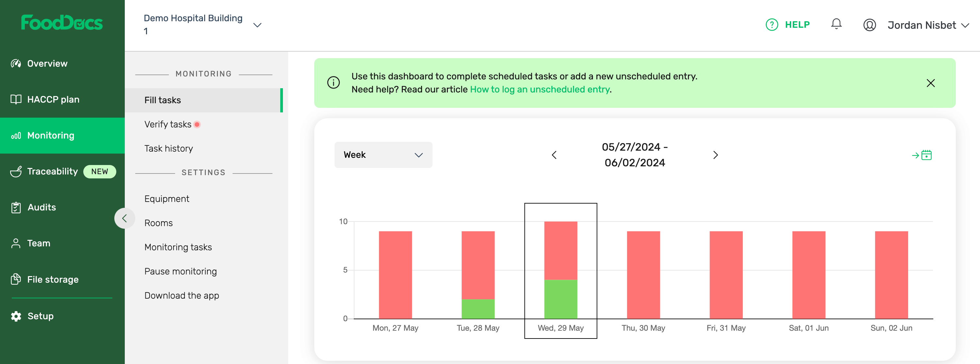Open the Help question mark icon
The height and width of the screenshot is (364, 980).
[x=772, y=25]
